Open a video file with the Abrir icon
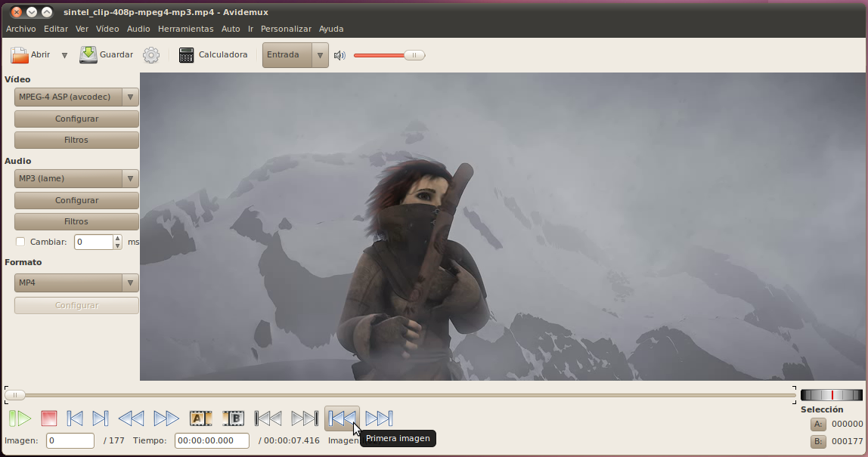This screenshot has height=457, width=868. pyautogui.click(x=20, y=55)
